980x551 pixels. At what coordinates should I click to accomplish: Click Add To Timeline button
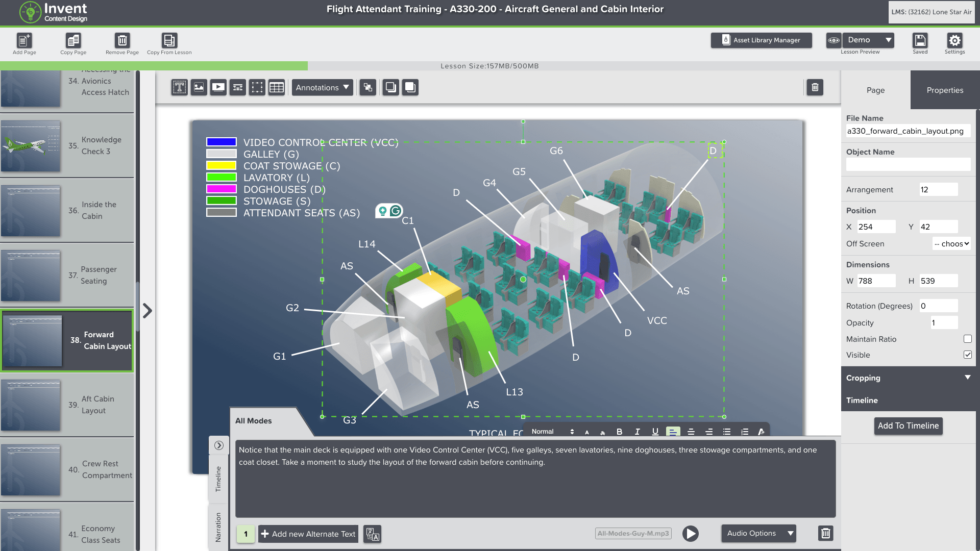pyautogui.click(x=908, y=425)
